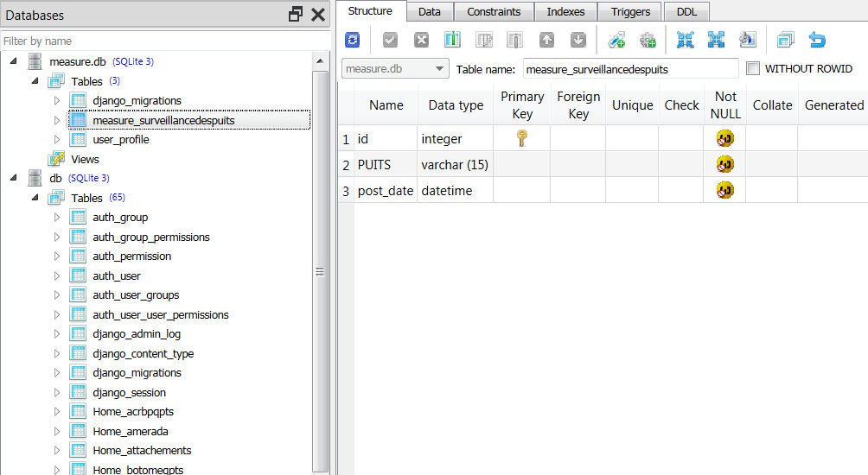The image size is (868, 475).
Task: Expand the measure_surveillancedespuits table node
Action: tap(56, 120)
